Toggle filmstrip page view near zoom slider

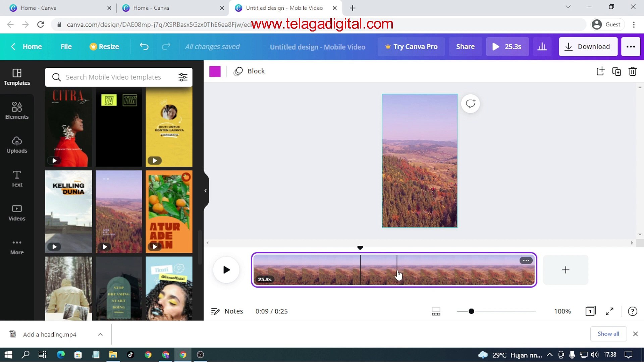tap(436, 311)
